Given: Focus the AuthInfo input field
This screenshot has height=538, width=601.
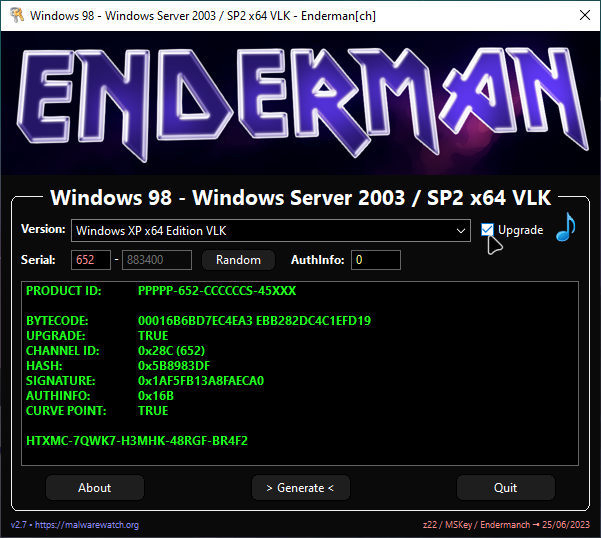Looking at the screenshot, I should pyautogui.click(x=376, y=260).
